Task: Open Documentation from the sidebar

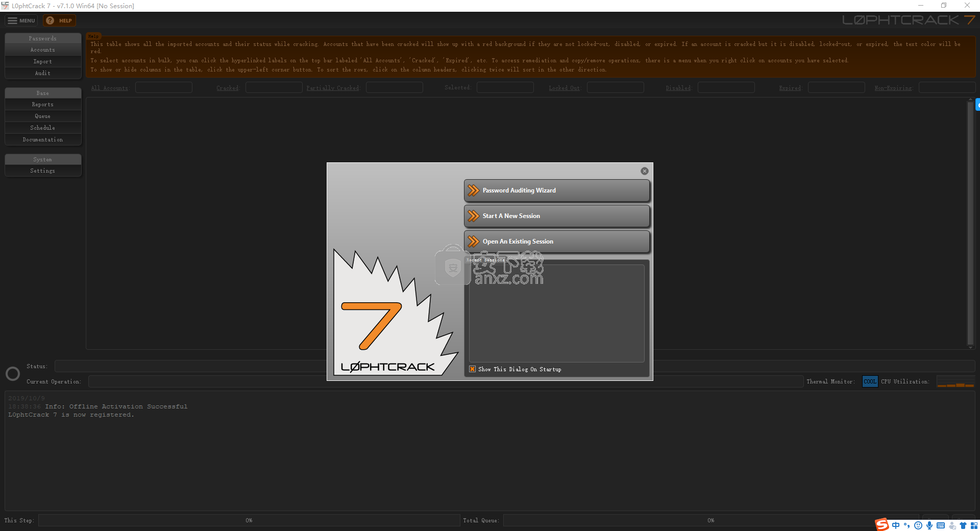Action: (43, 140)
